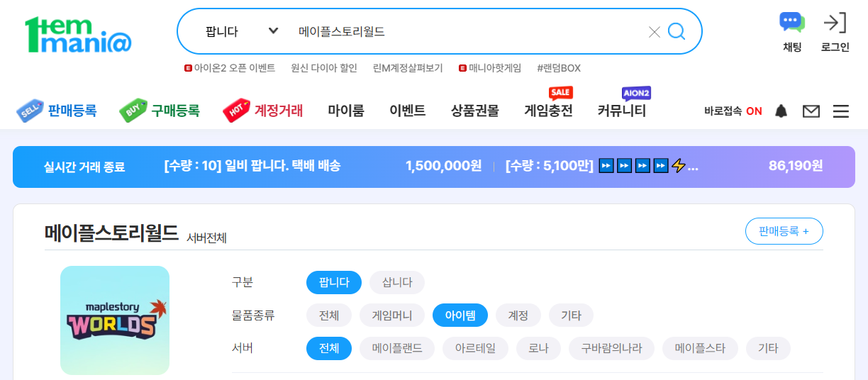This screenshot has width=868, height=380.
Task: Select 팝니다 under 구분
Action: click(334, 282)
